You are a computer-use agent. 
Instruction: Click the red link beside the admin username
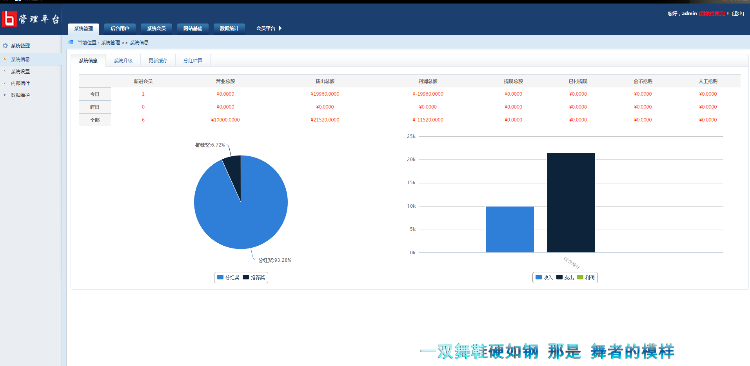tap(711, 14)
